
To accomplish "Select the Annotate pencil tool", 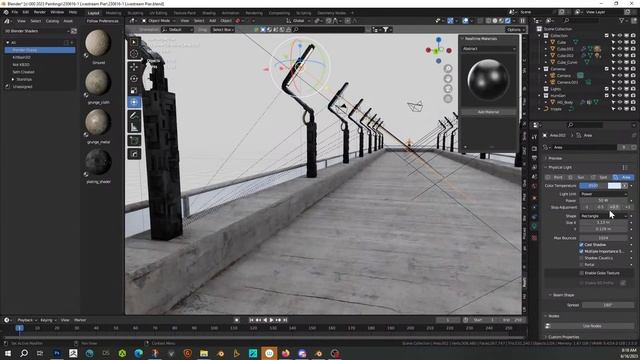I will click(x=134, y=116).
